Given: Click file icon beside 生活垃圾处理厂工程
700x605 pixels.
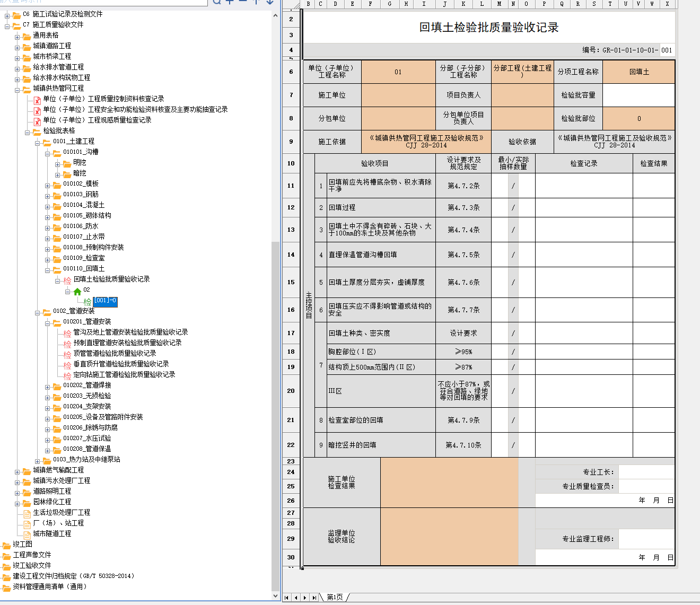Looking at the screenshot, I should [x=27, y=513].
